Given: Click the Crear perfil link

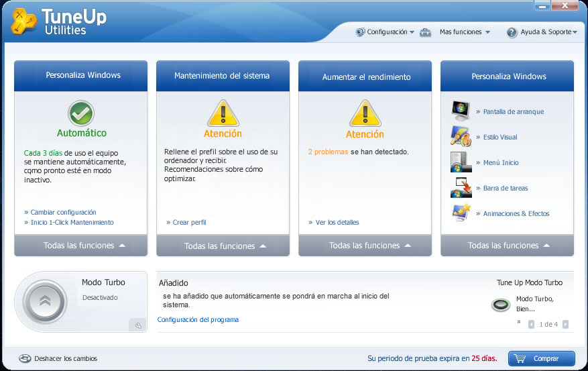Looking at the screenshot, I should 189,223.
